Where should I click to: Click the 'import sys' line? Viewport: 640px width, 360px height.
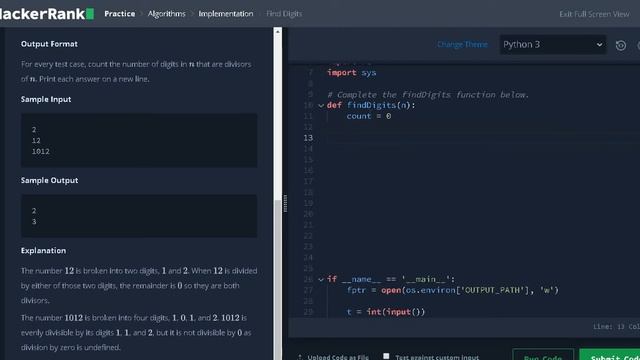point(351,73)
